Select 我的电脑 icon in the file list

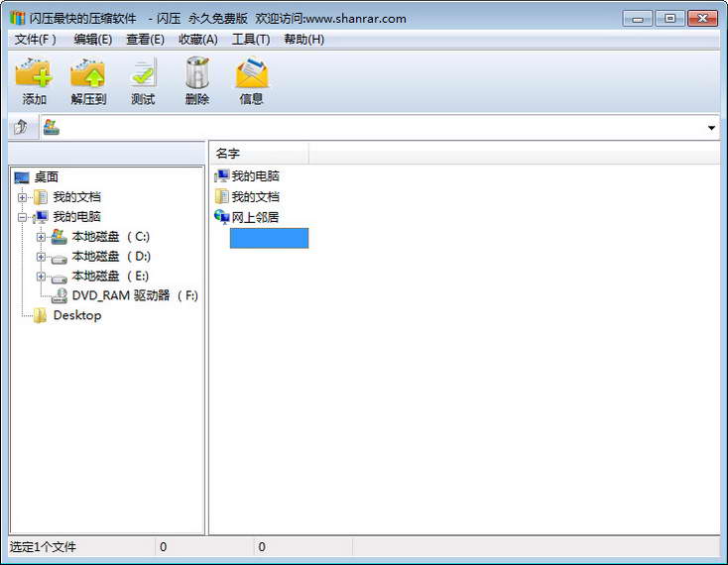click(x=222, y=176)
